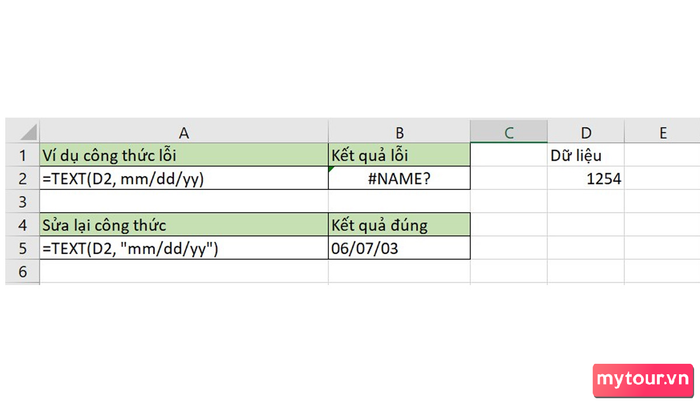700x405 pixels.
Task: Click the green error indicator in B2
Action: pyautogui.click(x=331, y=169)
